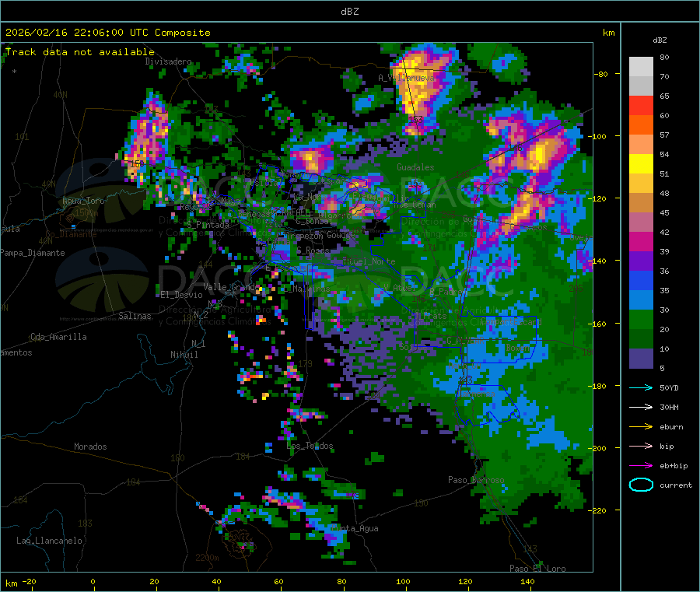The width and height of the screenshot is (700, 592).
Task: Click the '-140' km tick on right axis
Action: 599,261
